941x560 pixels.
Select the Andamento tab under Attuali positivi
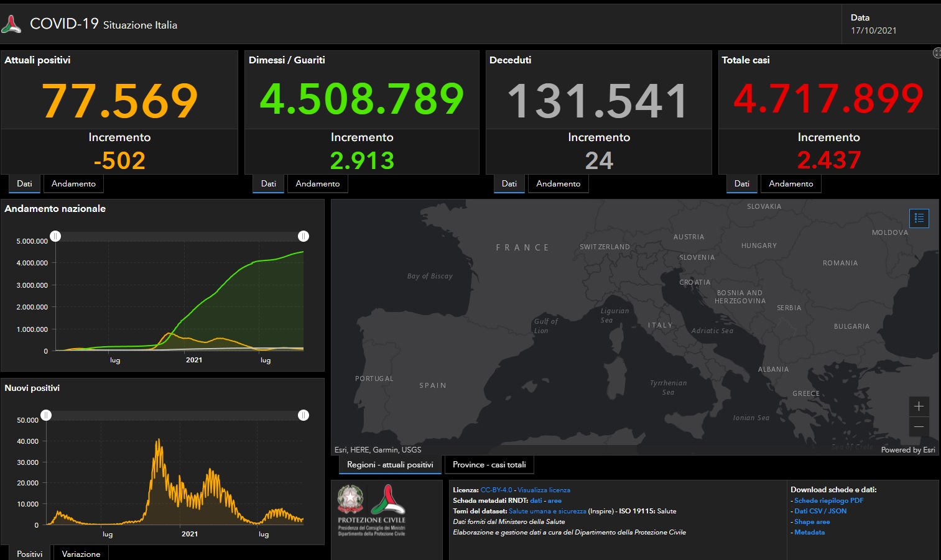tap(73, 183)
